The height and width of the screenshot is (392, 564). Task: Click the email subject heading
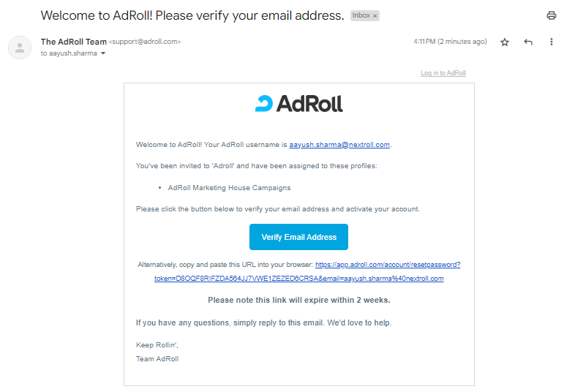tap(192, 15)
